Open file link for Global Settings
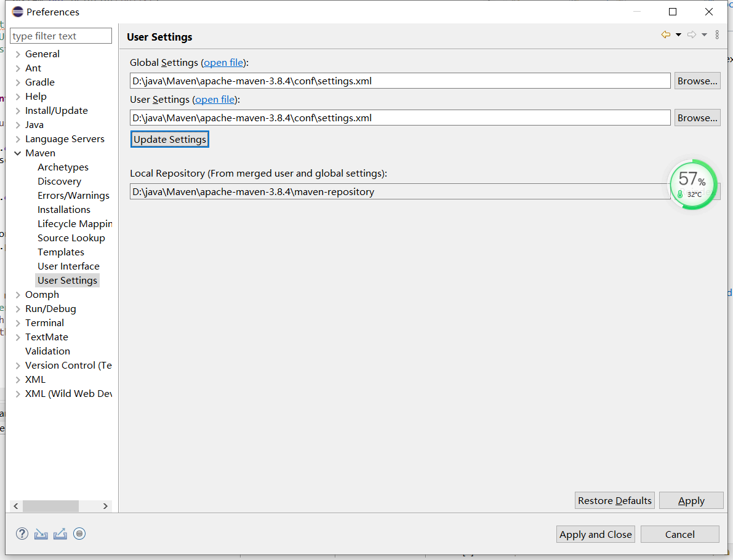The image size is (733, 560). click(x=223, y=63)
